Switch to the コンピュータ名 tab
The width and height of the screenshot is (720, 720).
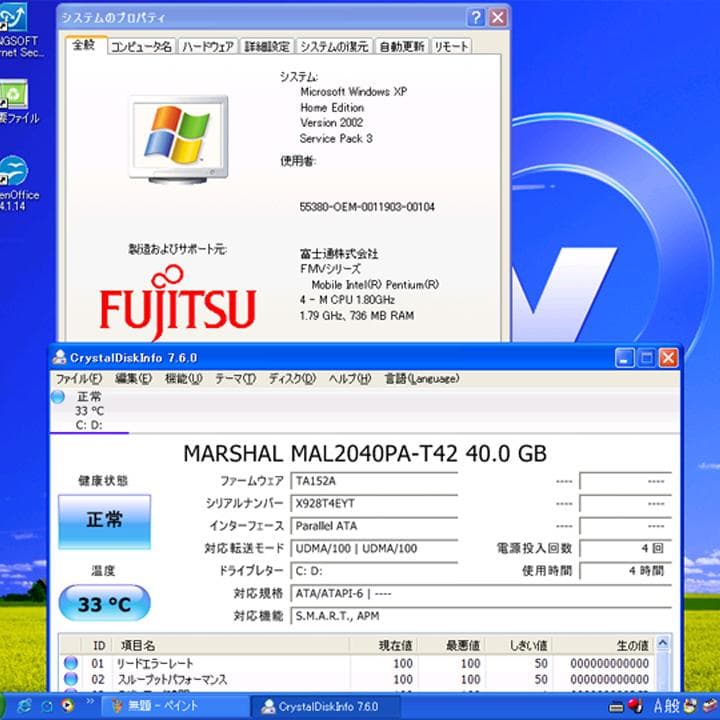pos(141,46)
